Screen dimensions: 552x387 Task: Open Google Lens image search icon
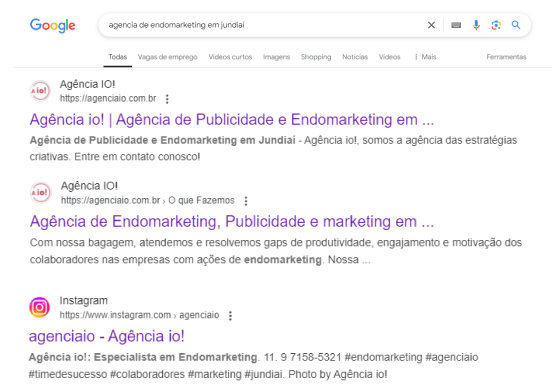(x=496, y=25)
